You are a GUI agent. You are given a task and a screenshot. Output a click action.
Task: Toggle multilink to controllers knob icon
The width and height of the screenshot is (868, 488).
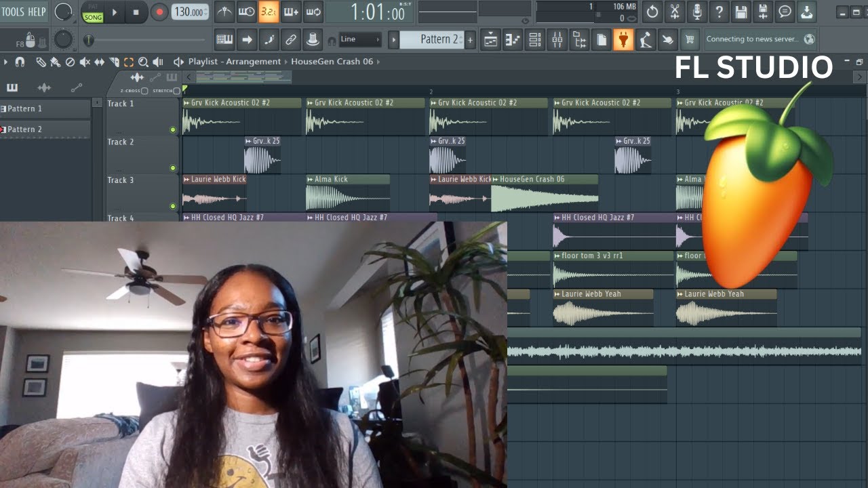tap(313, 39)
